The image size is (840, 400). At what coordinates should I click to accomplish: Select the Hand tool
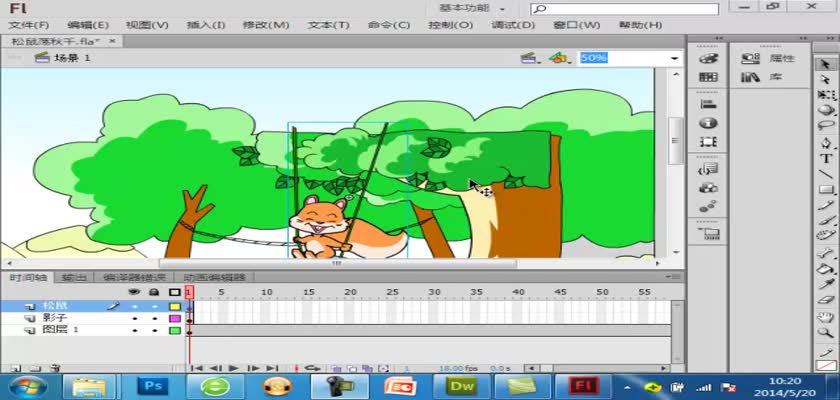tap(826, 317)
